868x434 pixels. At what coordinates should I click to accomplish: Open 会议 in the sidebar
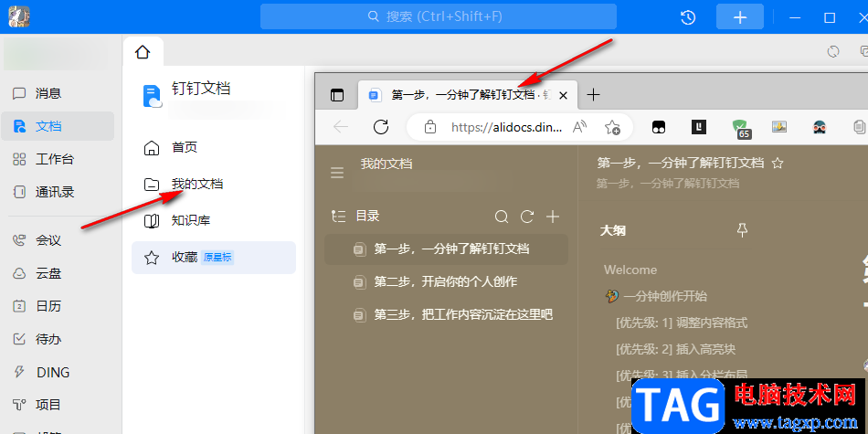[58, 240]
